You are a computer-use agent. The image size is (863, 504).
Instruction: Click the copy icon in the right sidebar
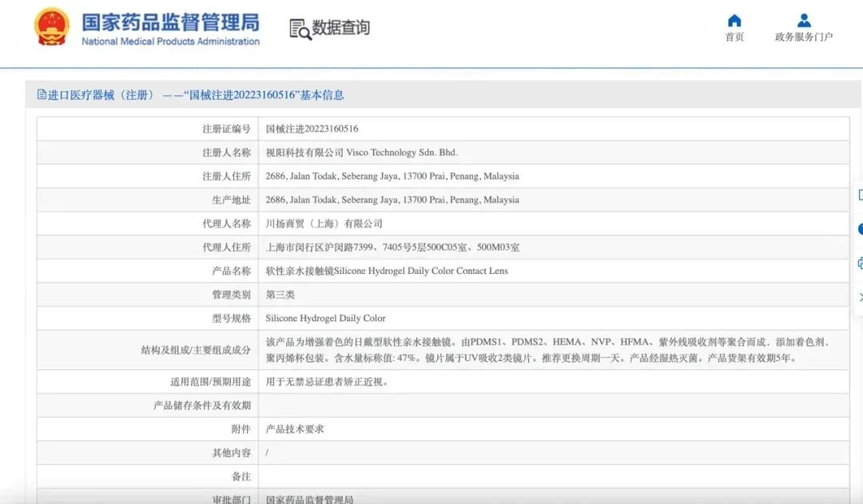tap(860, 264)
